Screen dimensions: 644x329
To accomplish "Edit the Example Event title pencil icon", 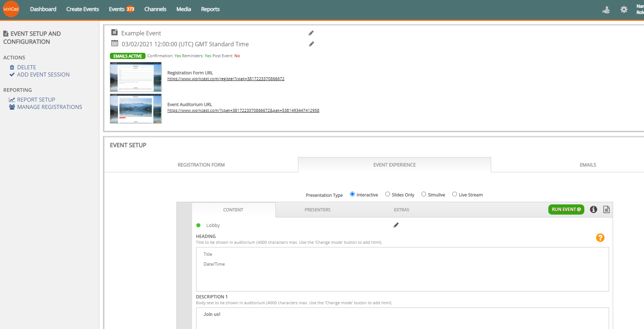I will pyautogui.click(x=311, y=33).
